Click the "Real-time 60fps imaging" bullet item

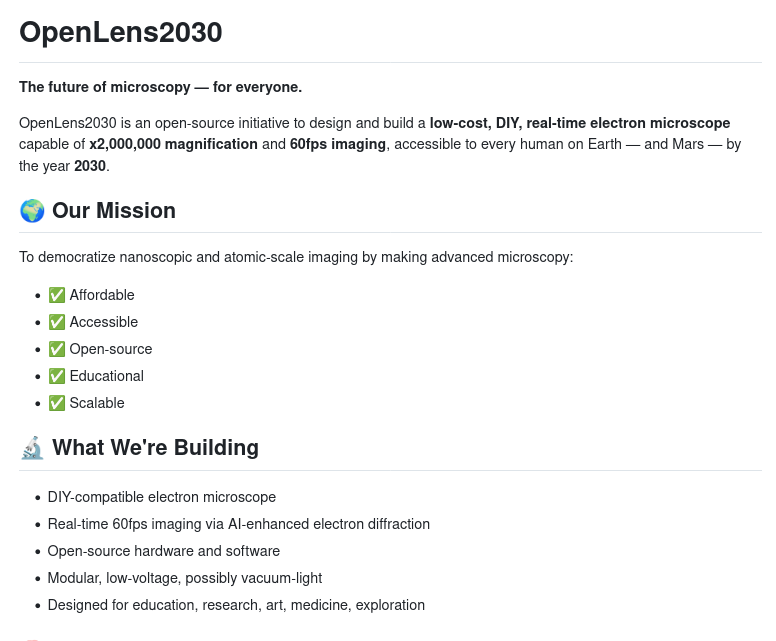click(x=238, y=524)
